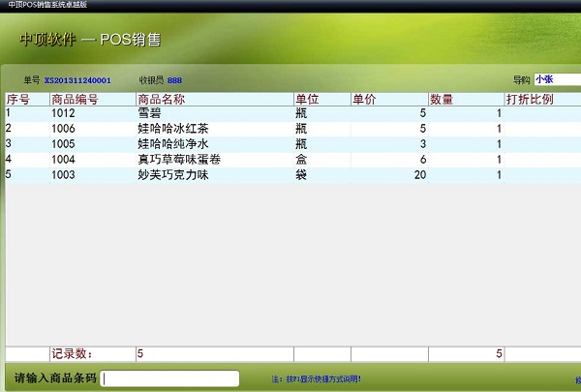Click unit price 6 for 真巧草莓味蛋卷
The width and height of the screenshot is (581, 392).
coord(423,160)
